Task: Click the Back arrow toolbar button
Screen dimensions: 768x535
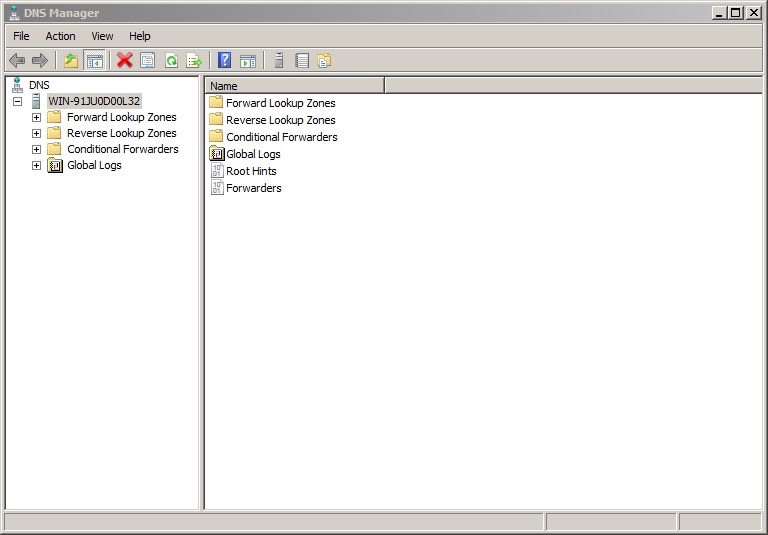Action: pyautogui.click(x=17, y=61)
